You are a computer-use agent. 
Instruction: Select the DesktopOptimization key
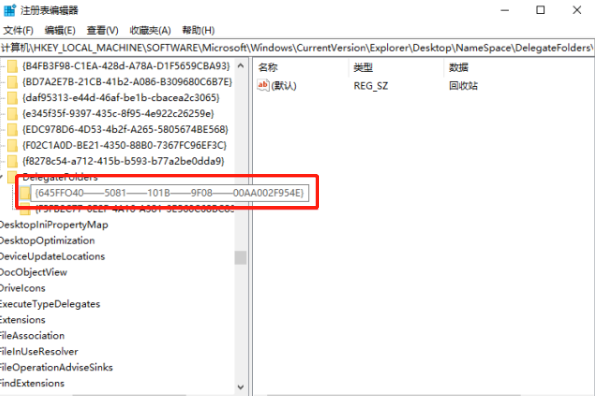pos(47,240)
